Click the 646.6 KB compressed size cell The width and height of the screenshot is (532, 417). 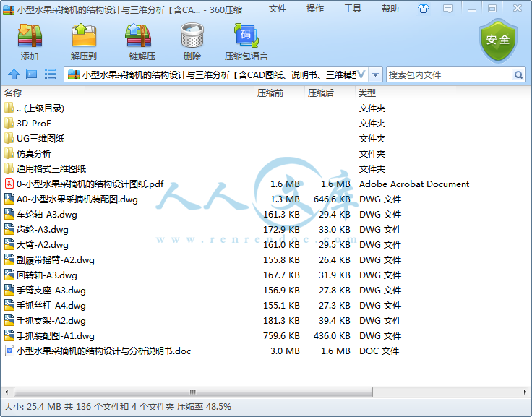coord(332,199)
